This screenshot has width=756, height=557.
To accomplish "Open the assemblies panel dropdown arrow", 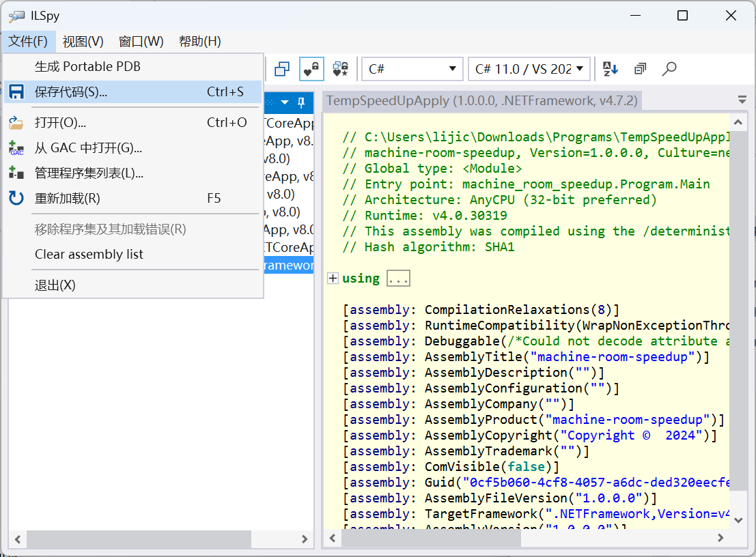I will 285,102.
